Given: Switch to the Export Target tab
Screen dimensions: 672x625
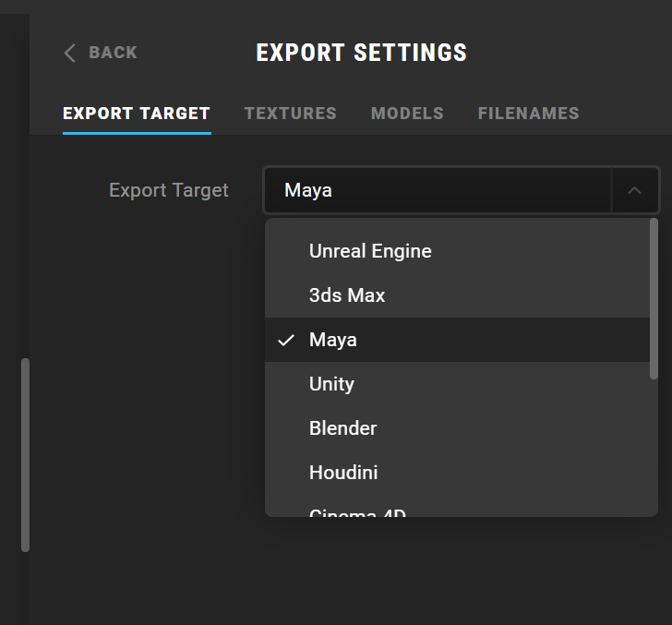Looking at the screenshot, I should pyautogui.click(x=137, y=114).
